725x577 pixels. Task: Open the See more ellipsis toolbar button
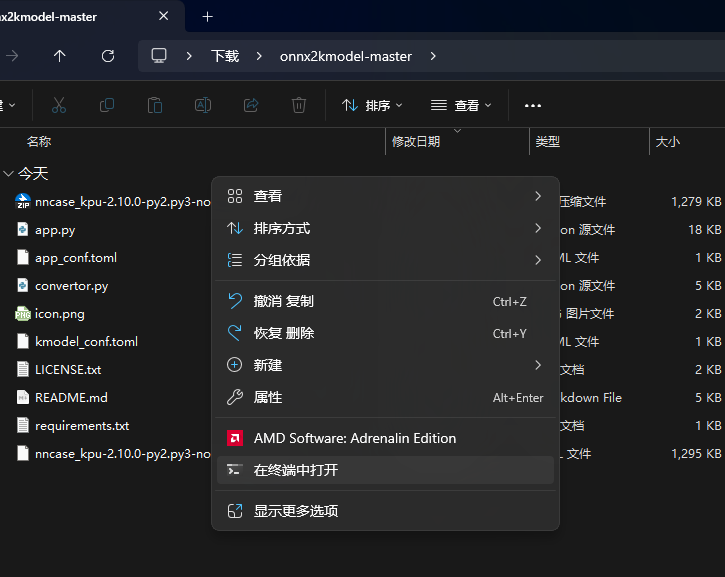point(533,105)
